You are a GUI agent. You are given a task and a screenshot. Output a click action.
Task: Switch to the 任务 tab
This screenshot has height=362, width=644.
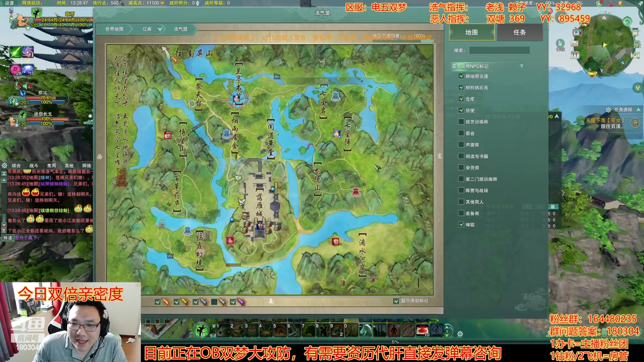pyautogui.click(x=520, y=33)
